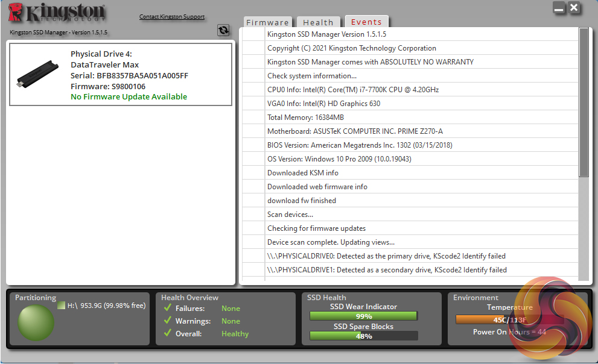Screen dimensions: 598x364
Task: Select the 'Scan devices...' row
Action: pyautogui.click(x=410, y=215)
